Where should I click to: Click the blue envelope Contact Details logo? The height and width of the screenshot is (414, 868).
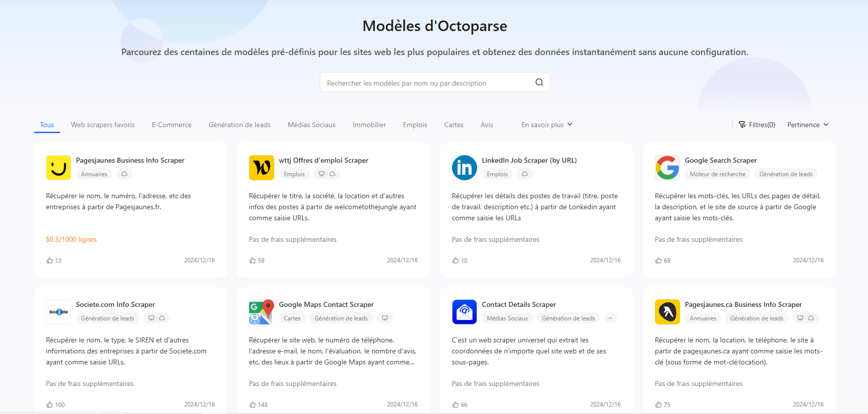pyautogui.click(x=465, y=312)
